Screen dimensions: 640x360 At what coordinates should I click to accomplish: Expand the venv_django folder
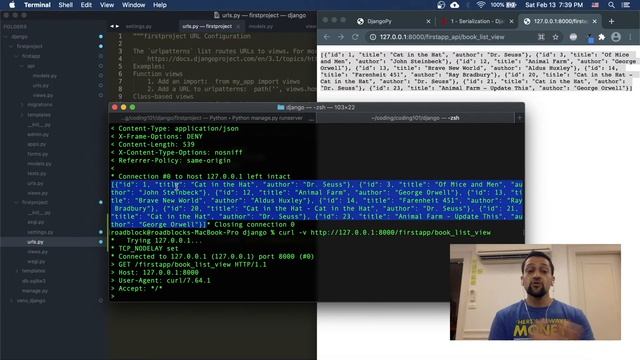11,300
